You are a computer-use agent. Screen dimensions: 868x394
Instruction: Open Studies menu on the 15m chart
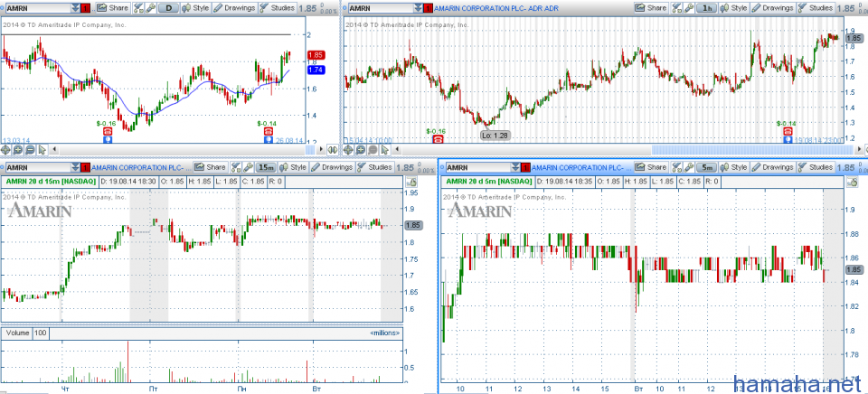coord(375,167)
